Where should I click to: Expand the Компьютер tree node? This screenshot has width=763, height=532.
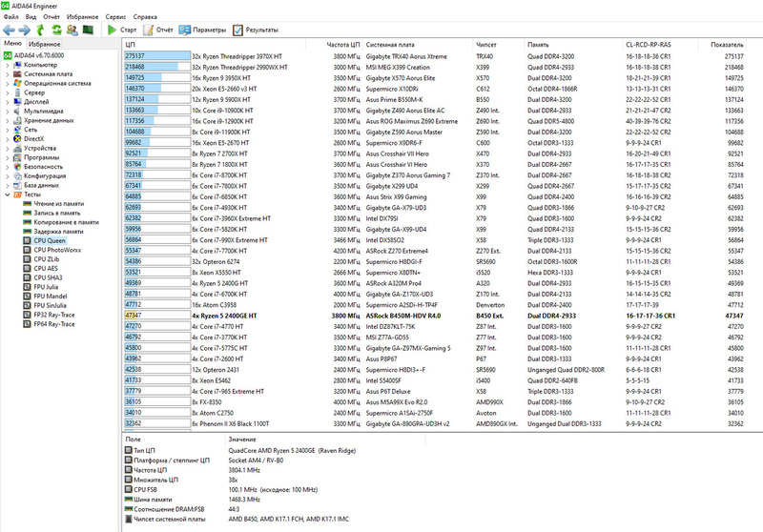pyautogui.click(x=8, y=65)
